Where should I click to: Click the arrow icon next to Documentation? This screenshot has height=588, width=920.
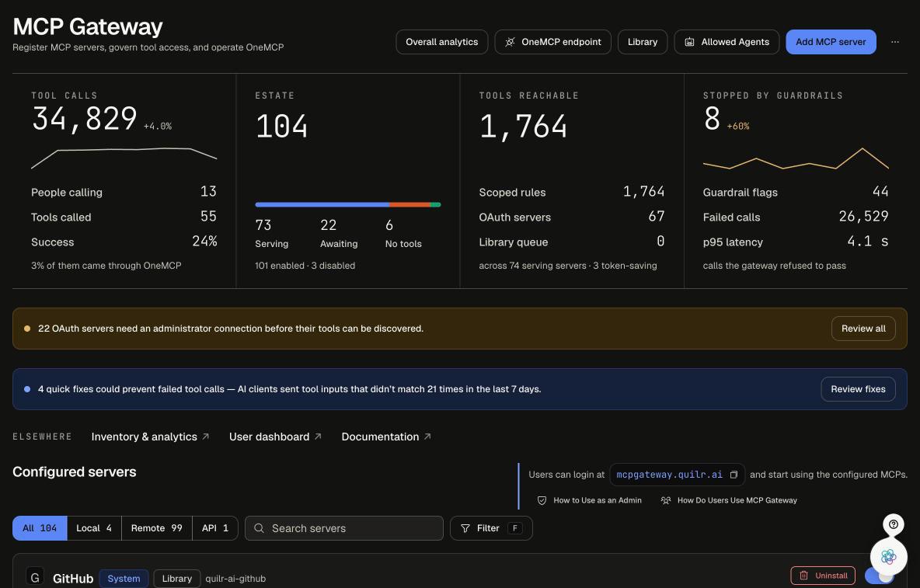click(x=427, y=437)
